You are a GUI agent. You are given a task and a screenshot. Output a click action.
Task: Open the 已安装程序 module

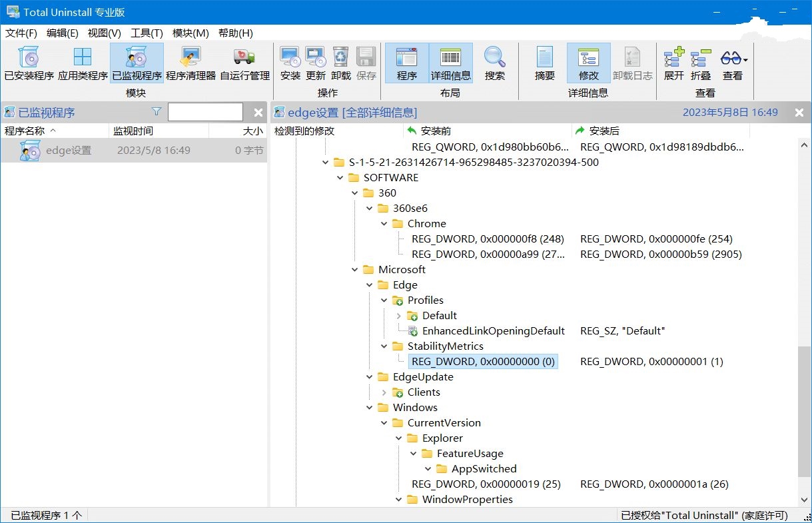click(x=29, y=64)
